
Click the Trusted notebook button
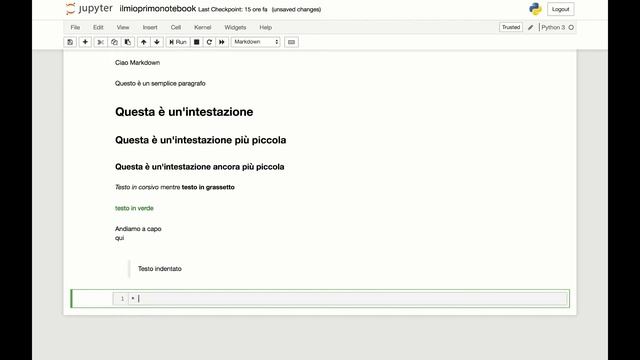pyautogui.click(x=511, y=27)
